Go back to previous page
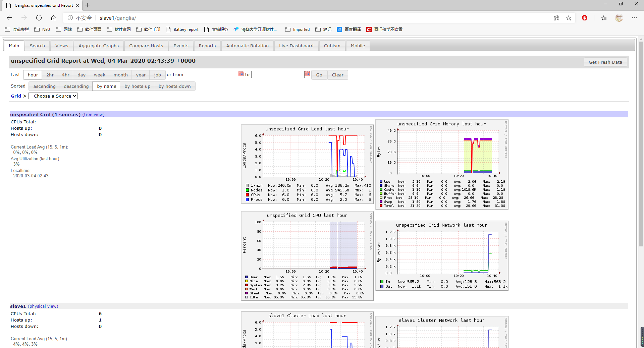644x348 pixels. pos(9,18)
